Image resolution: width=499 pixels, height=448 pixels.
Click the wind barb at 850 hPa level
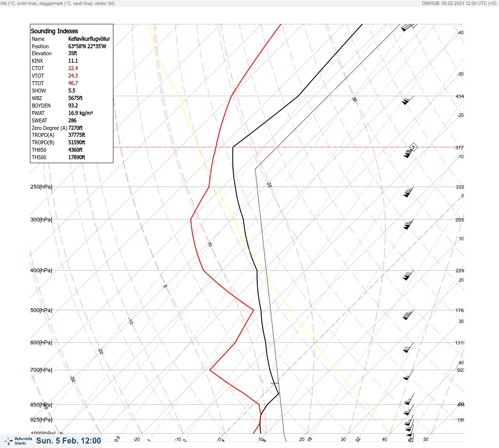tap(409, 410)
